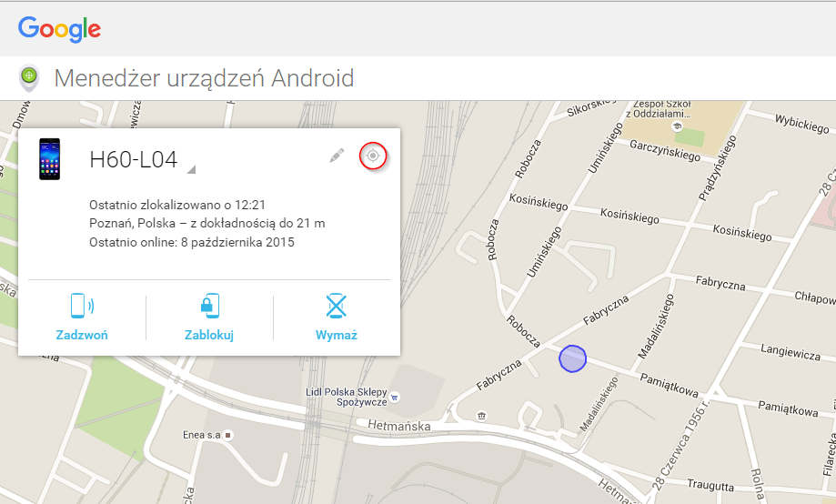Click the 28 Czerwca 1956 r. street label

pos(680,446)
